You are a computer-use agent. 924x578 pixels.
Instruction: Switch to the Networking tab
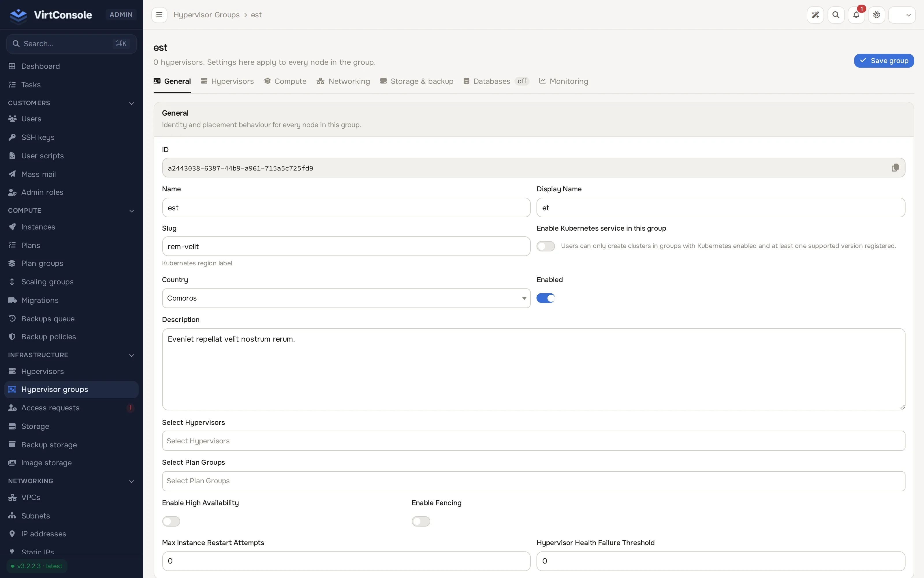point(343,81)
